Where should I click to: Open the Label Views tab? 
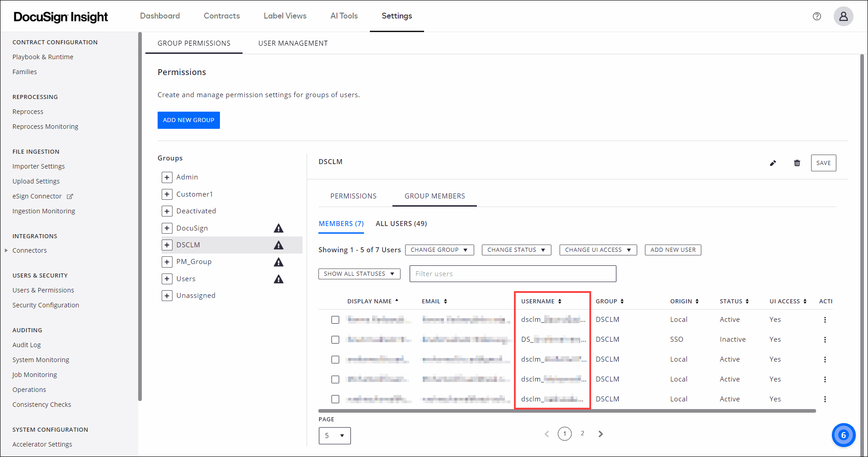tap(285, 16)
